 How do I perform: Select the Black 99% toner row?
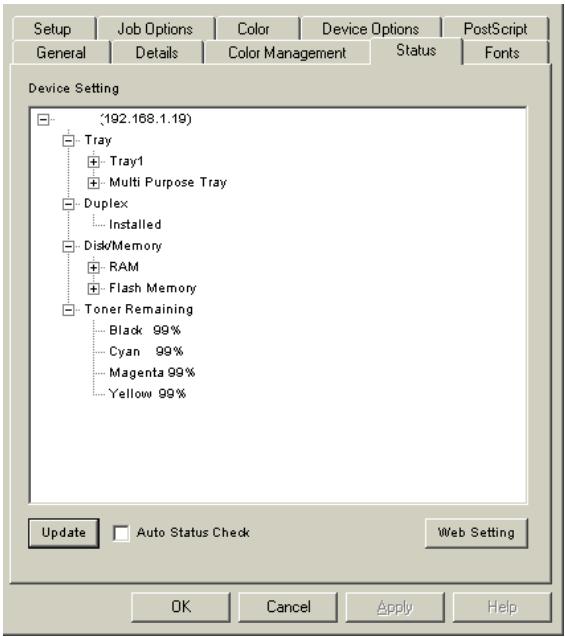pyautogui.click(x=145, y=330)
